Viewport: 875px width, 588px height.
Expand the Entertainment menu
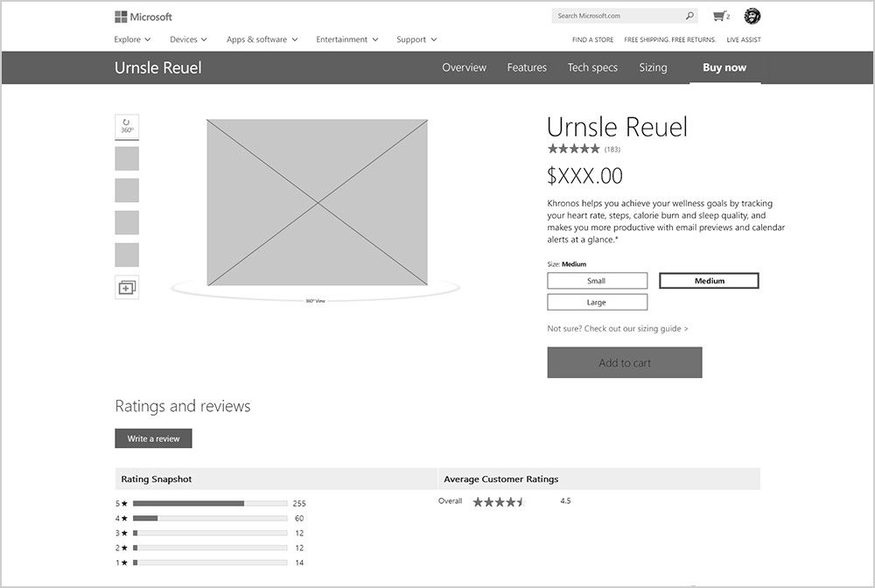pyautogui.click(x=347, y=39)
